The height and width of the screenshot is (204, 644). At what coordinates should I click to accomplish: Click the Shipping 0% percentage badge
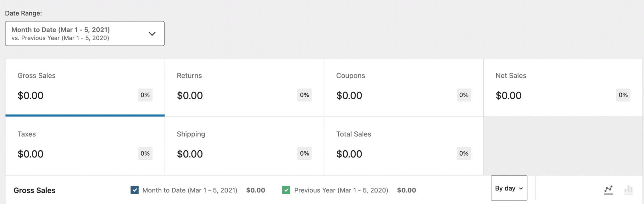point(304,153)
